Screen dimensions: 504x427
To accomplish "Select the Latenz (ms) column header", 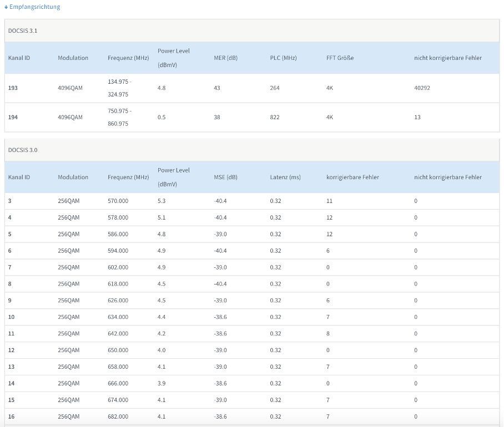I will 285,177.
